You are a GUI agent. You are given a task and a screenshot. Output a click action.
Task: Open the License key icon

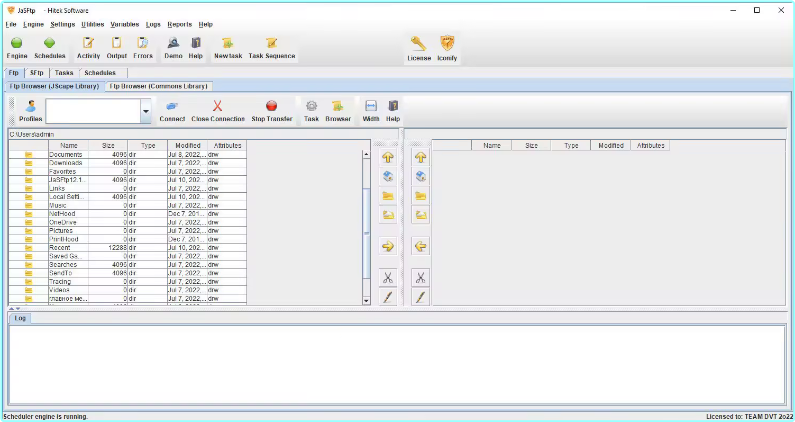[419, 49]
